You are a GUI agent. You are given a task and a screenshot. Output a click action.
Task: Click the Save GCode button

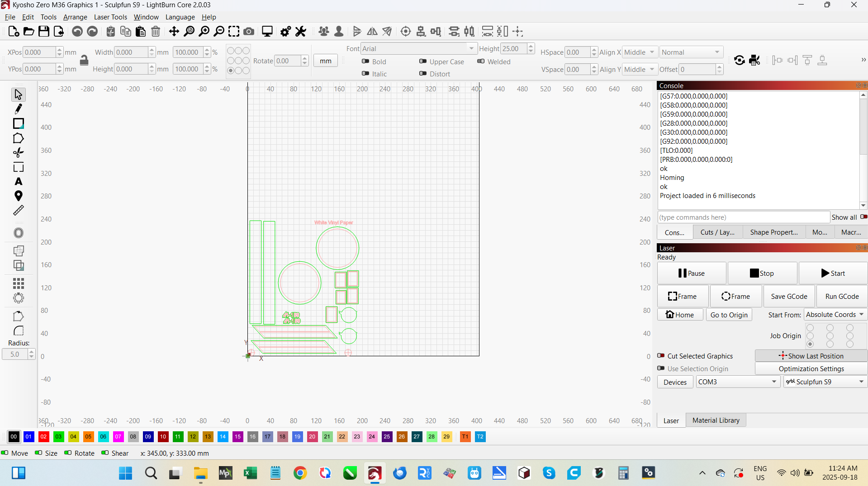(x=789, y=297)
